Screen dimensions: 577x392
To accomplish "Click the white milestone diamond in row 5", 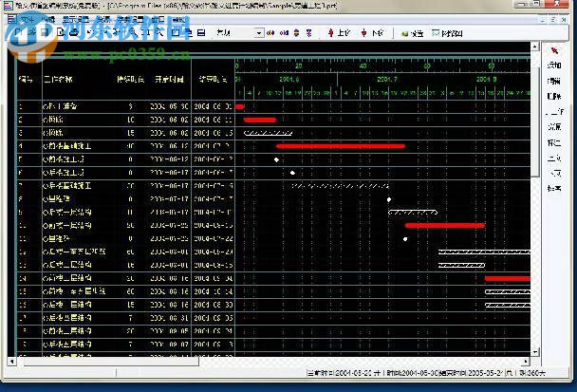I will [276, 159].
